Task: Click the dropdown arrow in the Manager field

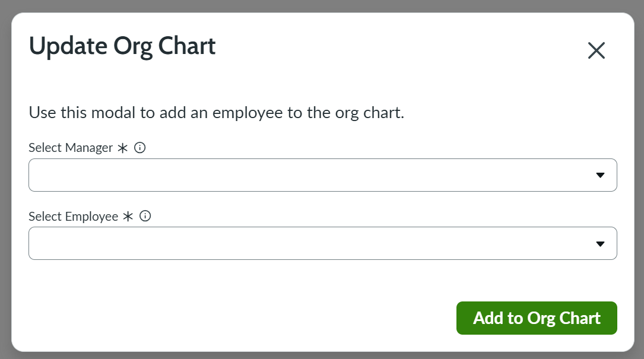Action: click(601, 175)
